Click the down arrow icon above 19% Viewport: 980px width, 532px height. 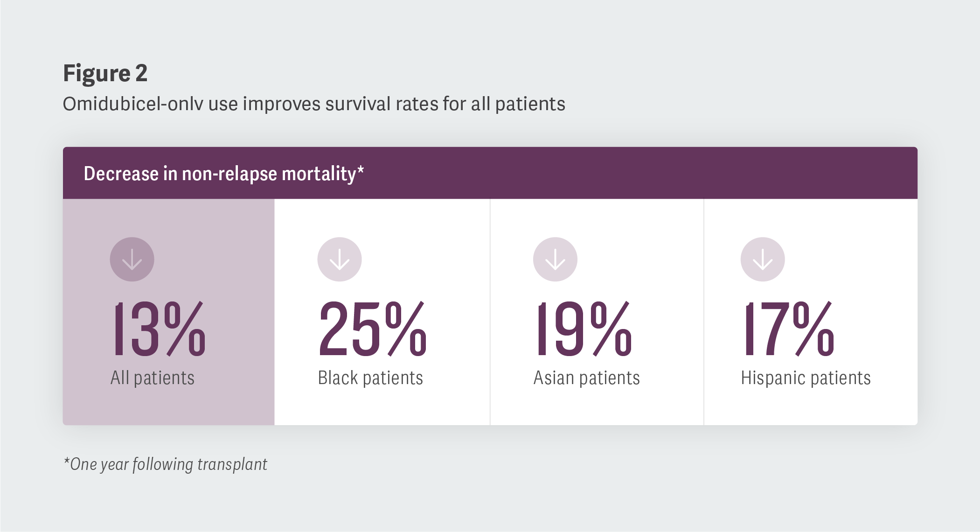555,259
